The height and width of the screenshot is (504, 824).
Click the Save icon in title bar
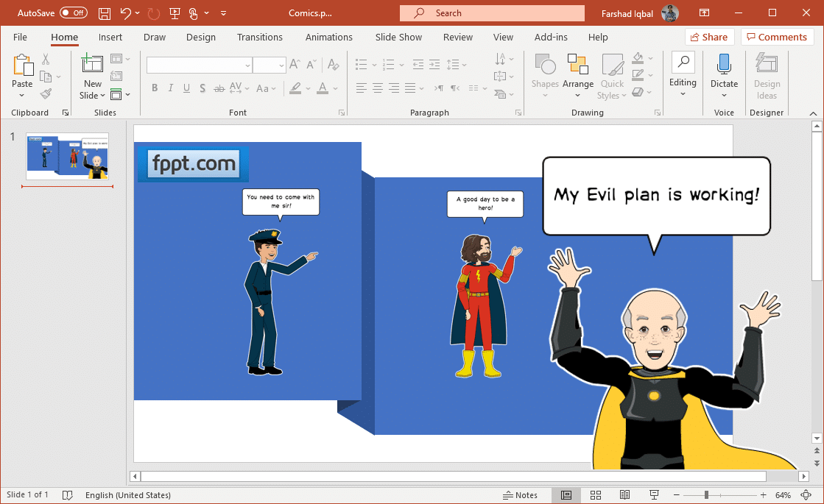pos(105,13)
